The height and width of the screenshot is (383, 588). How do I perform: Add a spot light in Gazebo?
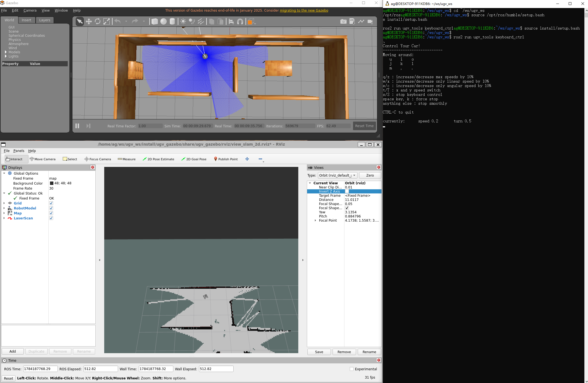coord(192,22)
